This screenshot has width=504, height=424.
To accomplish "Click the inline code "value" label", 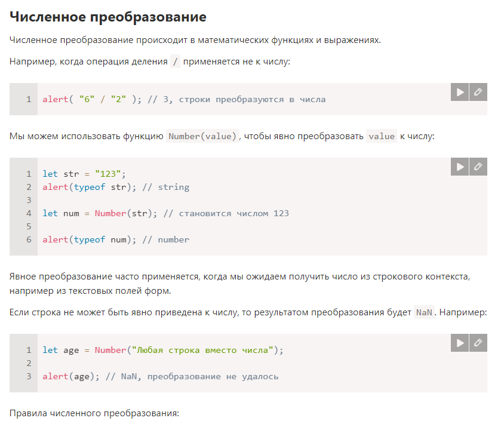I will pyautogui.click(x=382, y=136).
